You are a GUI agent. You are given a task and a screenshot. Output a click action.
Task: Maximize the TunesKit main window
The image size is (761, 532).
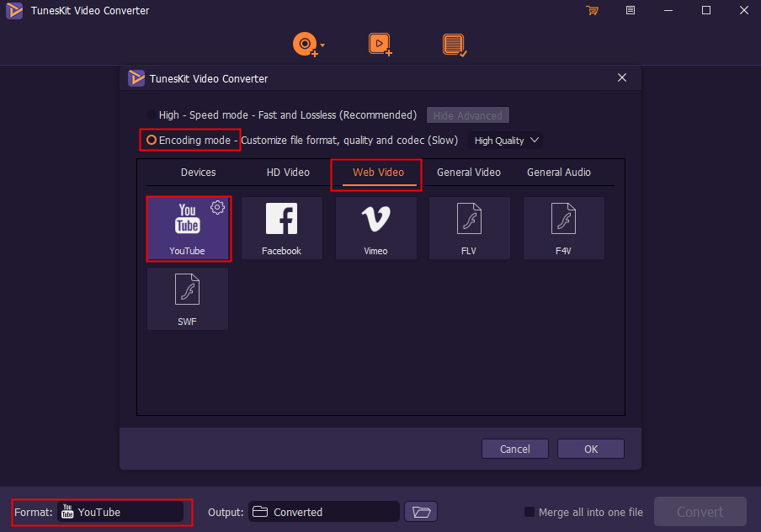click(x=706, y=10)
